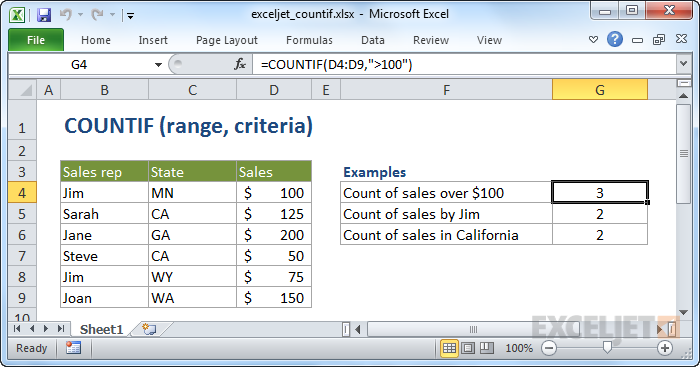Switch to Page Break Preview in status bar

(487, 348)
